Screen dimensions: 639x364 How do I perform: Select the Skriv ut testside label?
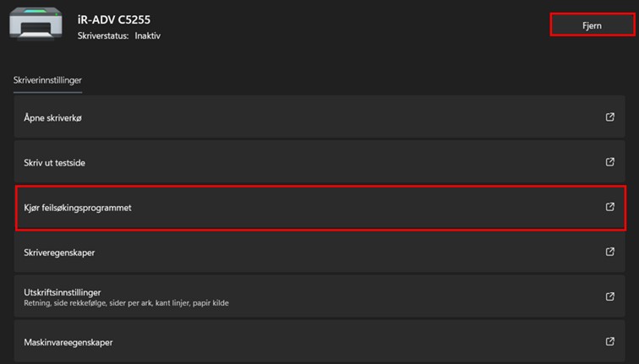56,162
